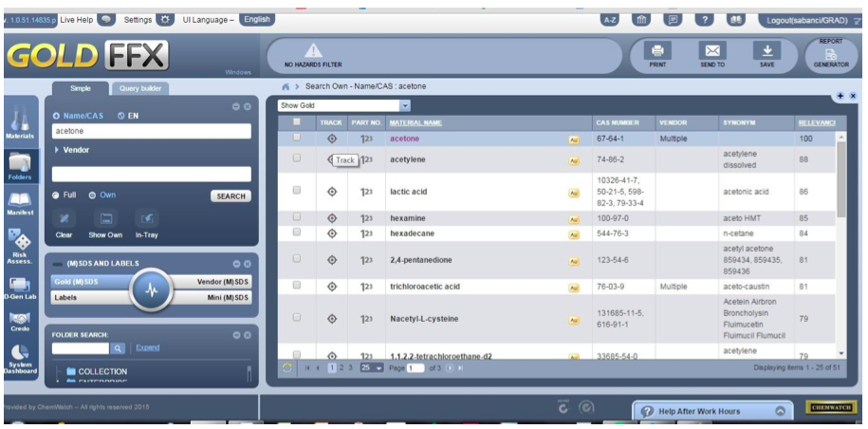Screen dimensions: 868x429
Task: Open the Manifest sidebar module
Action: point(21,203)
